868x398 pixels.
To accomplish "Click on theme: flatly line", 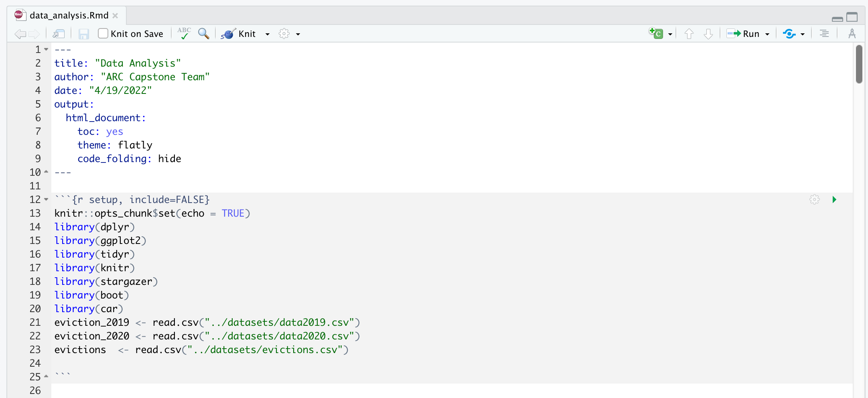I will click(115, 145).
